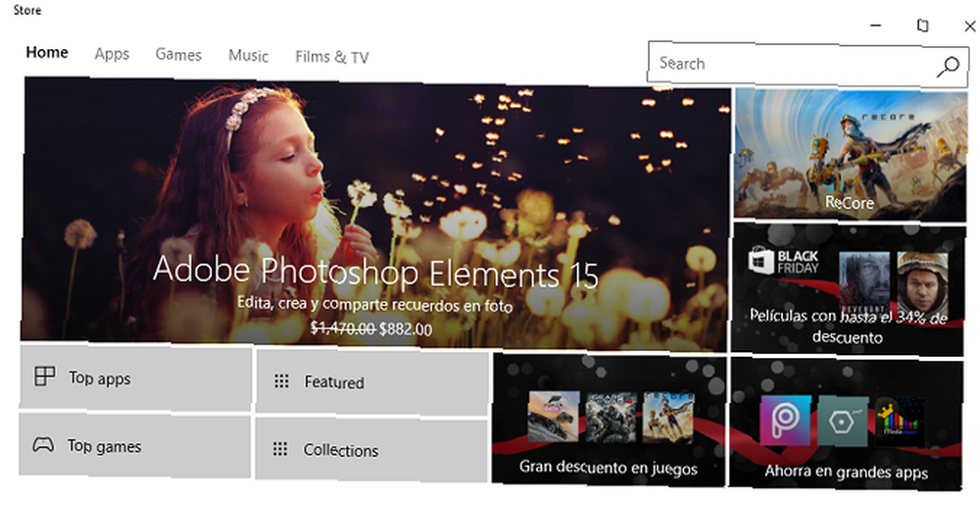
Task: Click the discounted price $882.00
Action: coord(406,329)
